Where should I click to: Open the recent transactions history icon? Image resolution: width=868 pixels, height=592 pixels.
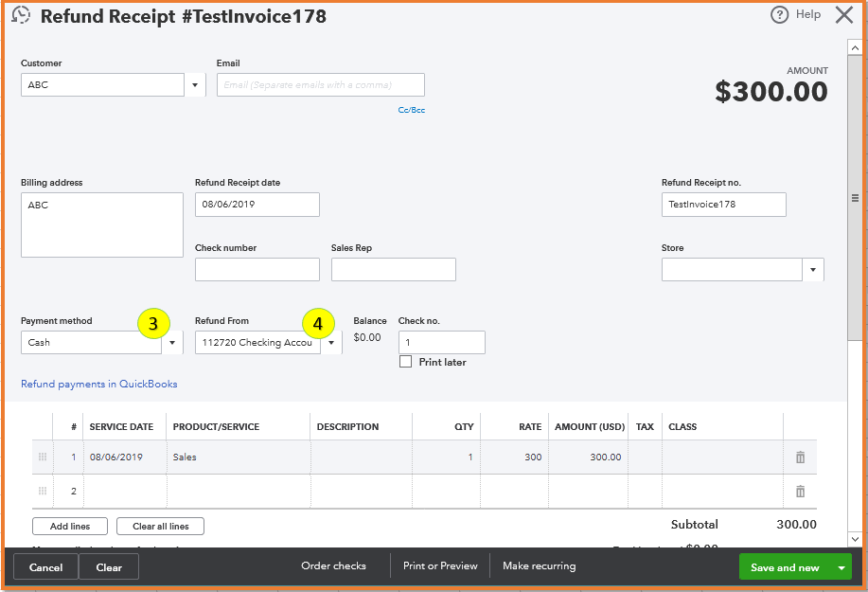[x=21, y=16]
